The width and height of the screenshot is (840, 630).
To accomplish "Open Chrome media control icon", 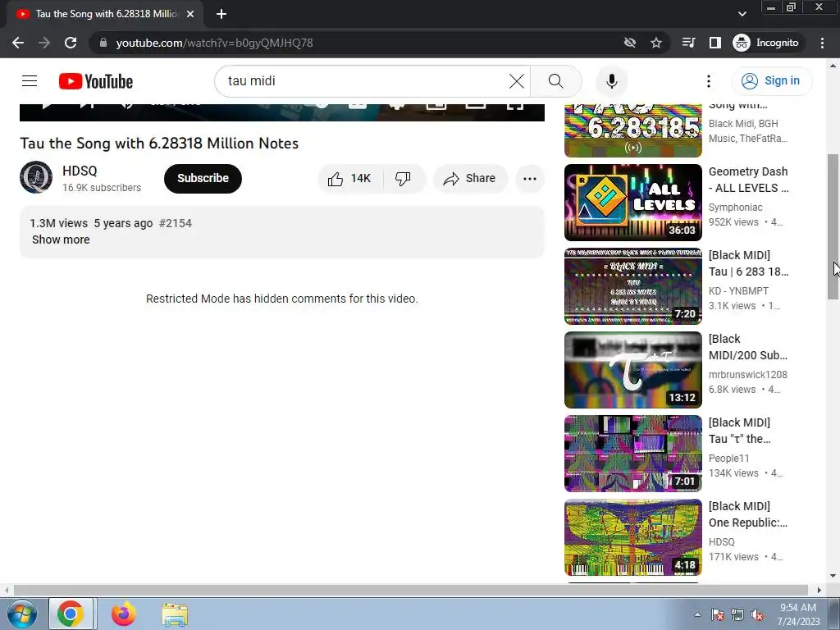I will click(688, 43).
